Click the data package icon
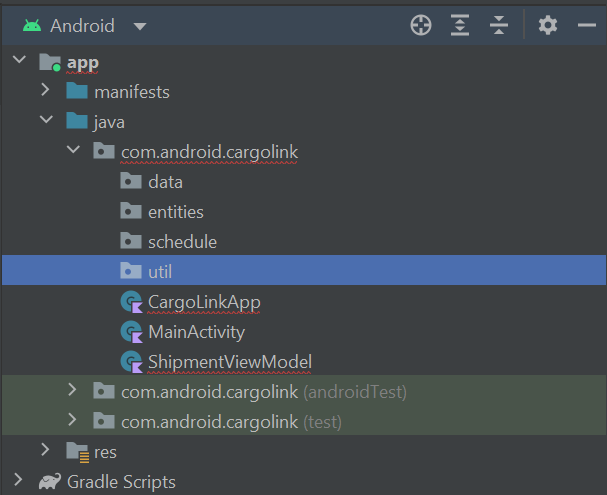Screen dimensions: 607x495 pos(131,181)
